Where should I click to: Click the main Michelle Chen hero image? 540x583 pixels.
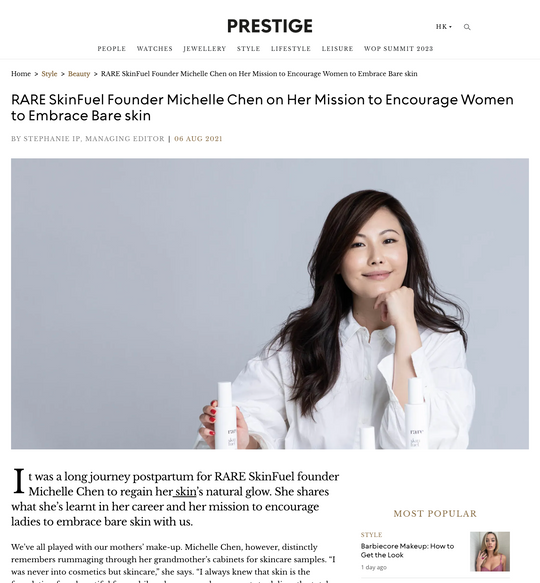click(270, 304)
